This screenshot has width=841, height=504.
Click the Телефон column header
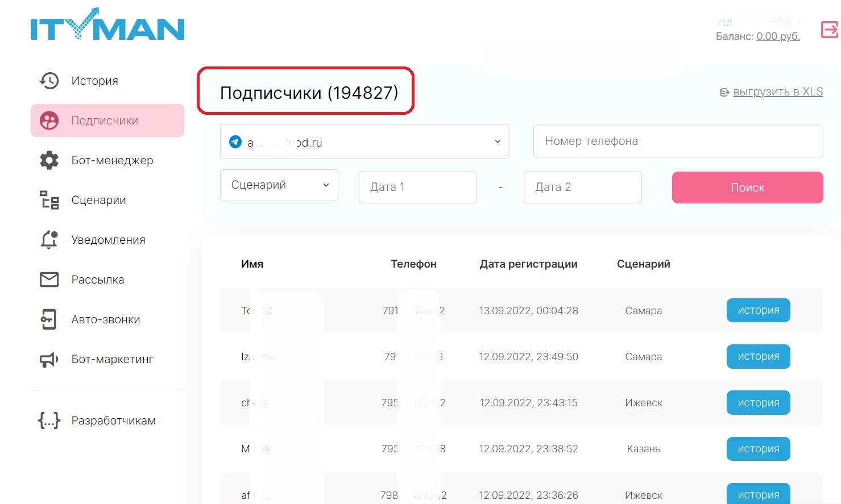(413, 264)
